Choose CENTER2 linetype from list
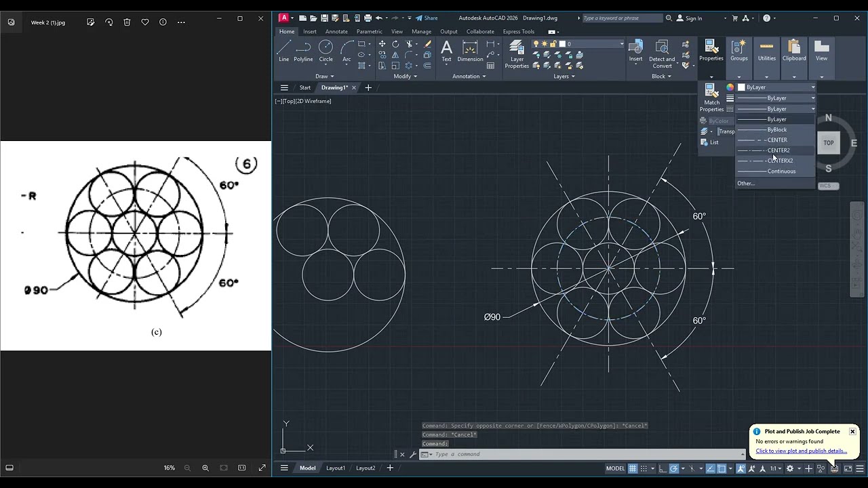Screen dimensions: 868x488 (x=776, y=150)
